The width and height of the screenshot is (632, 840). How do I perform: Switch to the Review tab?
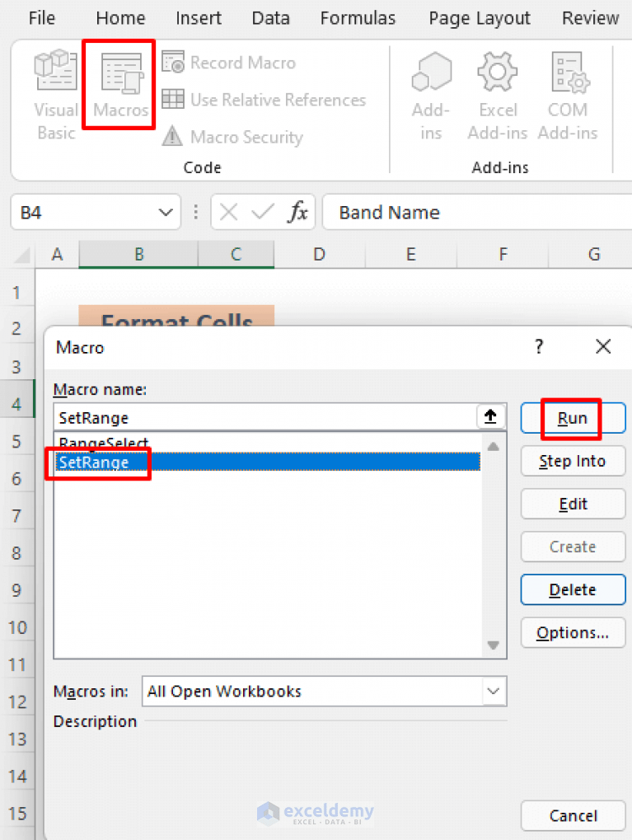590,17
